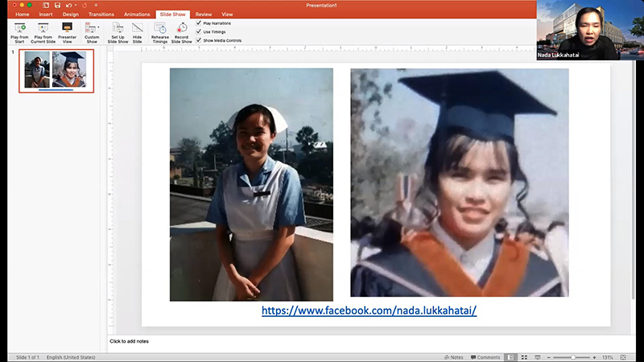Click the zoom slider handle
The height and width of the screenshot is (362, 644).
(x=573, y=357)
